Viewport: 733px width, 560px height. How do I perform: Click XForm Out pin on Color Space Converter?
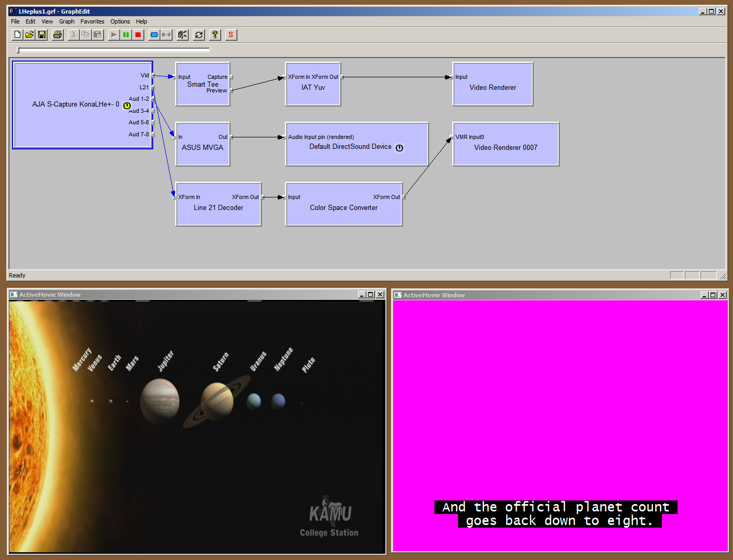404,197
